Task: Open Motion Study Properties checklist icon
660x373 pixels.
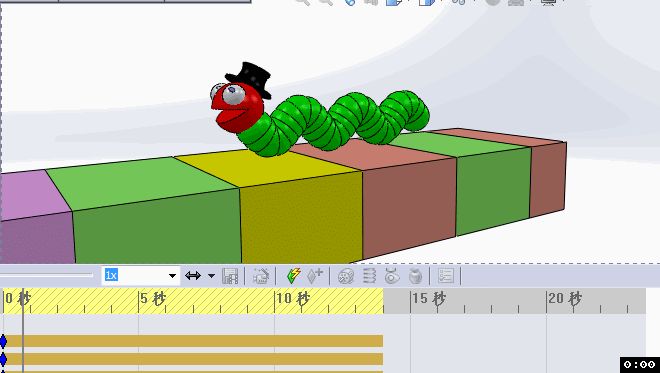Action: (445, 276)
